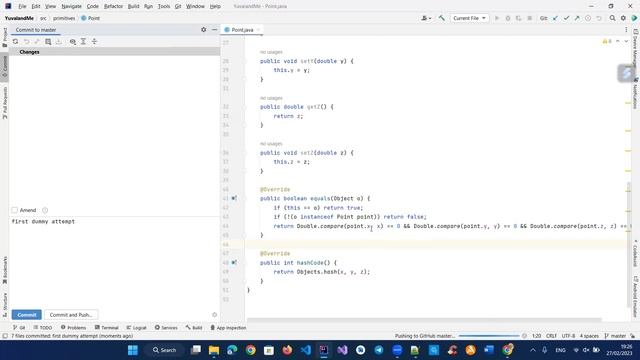Click the YuvalandMe project breadcrumb
Screen dimensions: 640x360
point(19,18)
